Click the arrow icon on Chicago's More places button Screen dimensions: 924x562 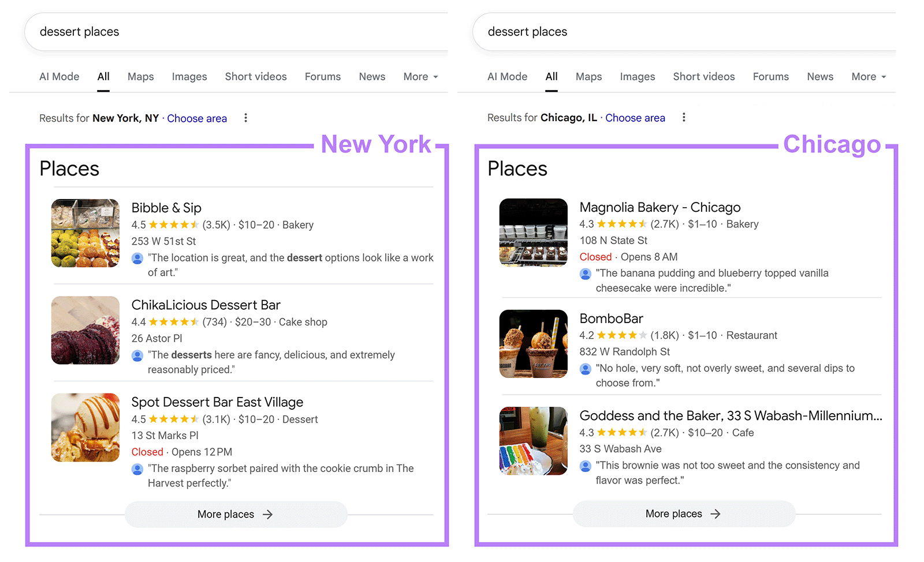tap(715, 514)
